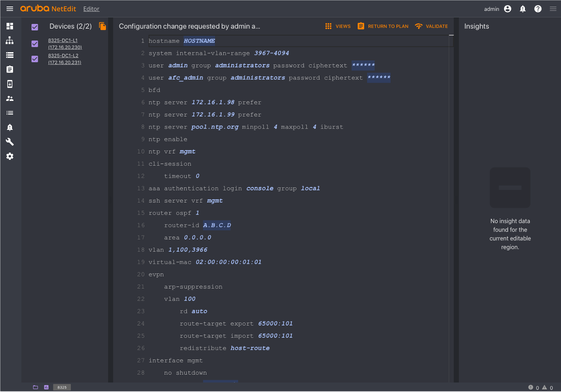Screen dimensions: 561x392
Task: Open the Users group sidebar icon
Action: point(10,98)
